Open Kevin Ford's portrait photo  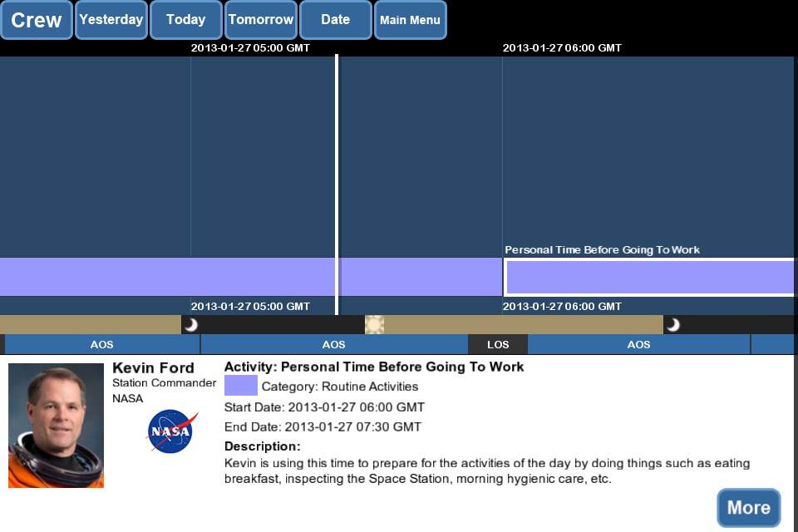[56, 425]
